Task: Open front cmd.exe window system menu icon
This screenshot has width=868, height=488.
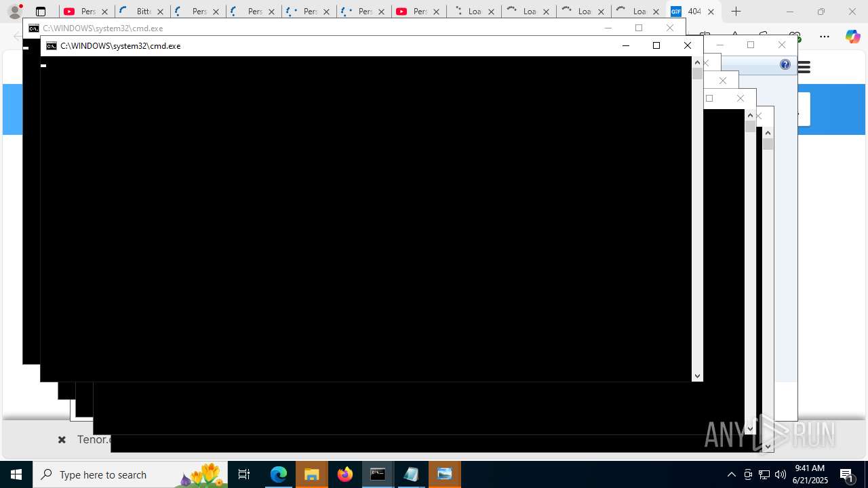Action: (x=52, y=46)
